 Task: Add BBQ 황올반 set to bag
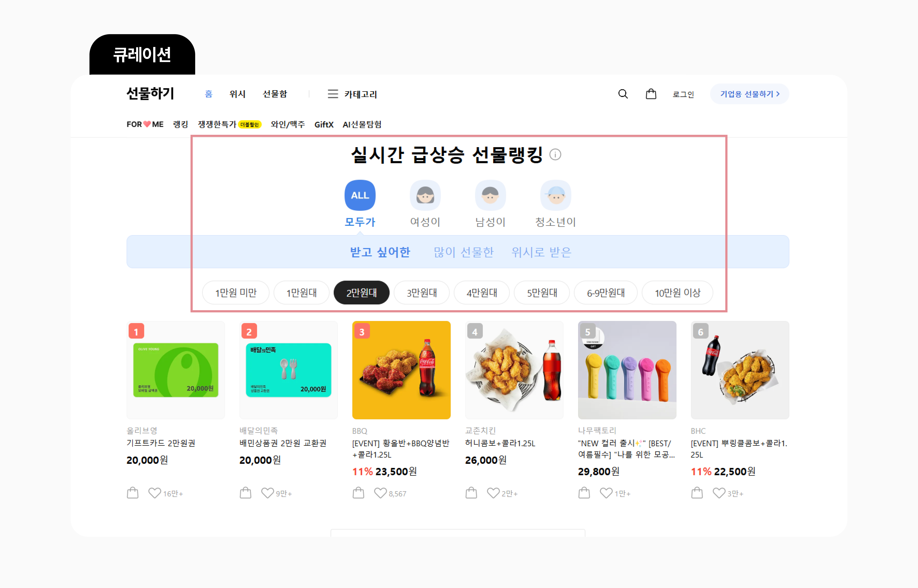(x=358, y=493)
